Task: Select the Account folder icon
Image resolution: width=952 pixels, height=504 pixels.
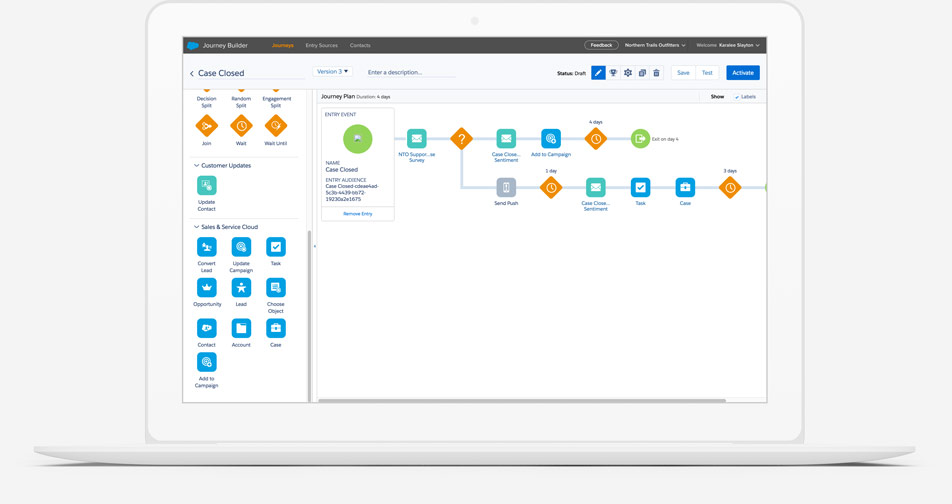Action: [241, 329]
